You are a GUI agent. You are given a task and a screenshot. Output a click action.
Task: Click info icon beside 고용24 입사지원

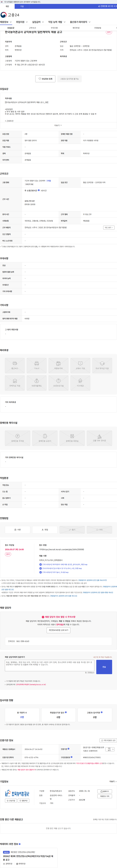pos(102,712)
